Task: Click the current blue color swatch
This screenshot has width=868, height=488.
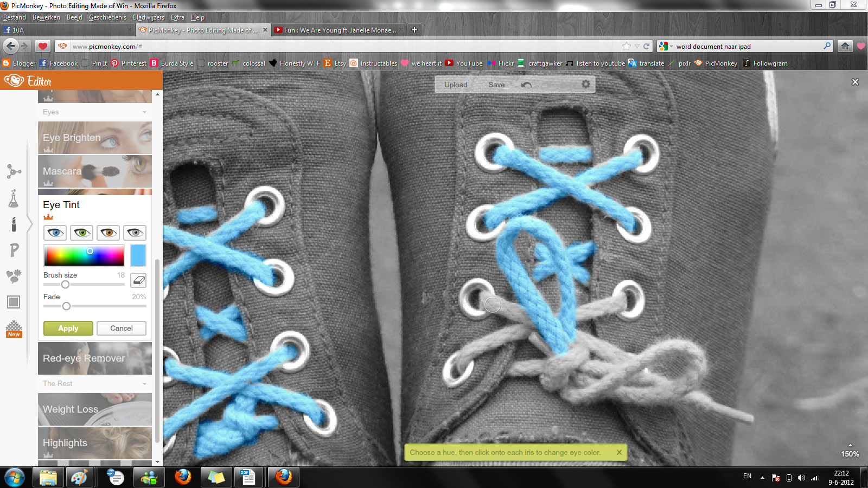Action: tap(138, 255)
